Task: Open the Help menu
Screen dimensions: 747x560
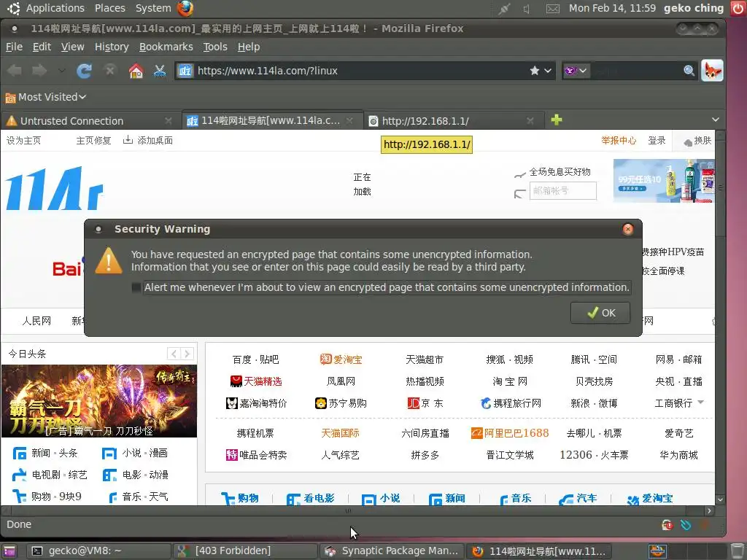Action: click(x=249, y=47)
